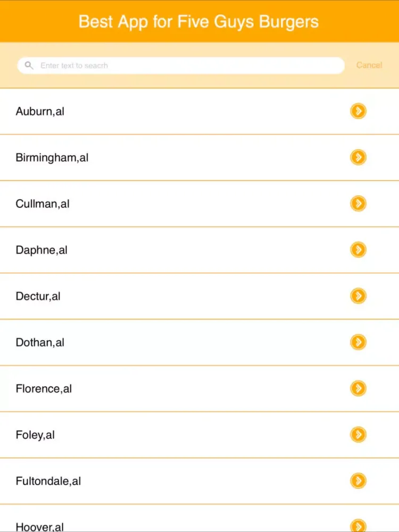This screenshot has height=532, width=399.
Task: Click the chevron icon for Cullman,al
Action: (358, 204)
